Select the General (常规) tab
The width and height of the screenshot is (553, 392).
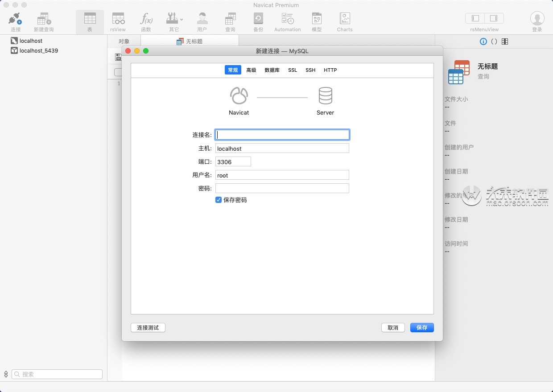233,70
